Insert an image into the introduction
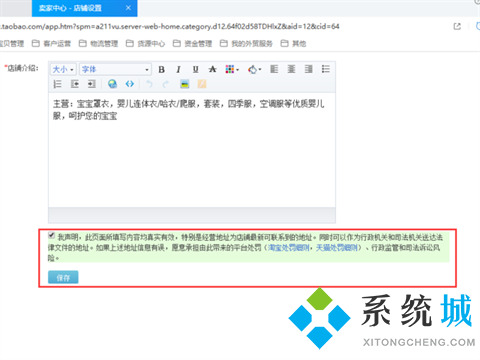This screenshot has width=480, height=360. pos(185,84)
